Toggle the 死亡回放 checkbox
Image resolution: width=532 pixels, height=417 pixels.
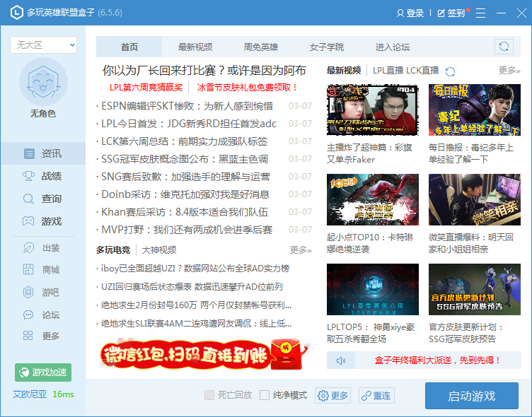pos(209,395)
